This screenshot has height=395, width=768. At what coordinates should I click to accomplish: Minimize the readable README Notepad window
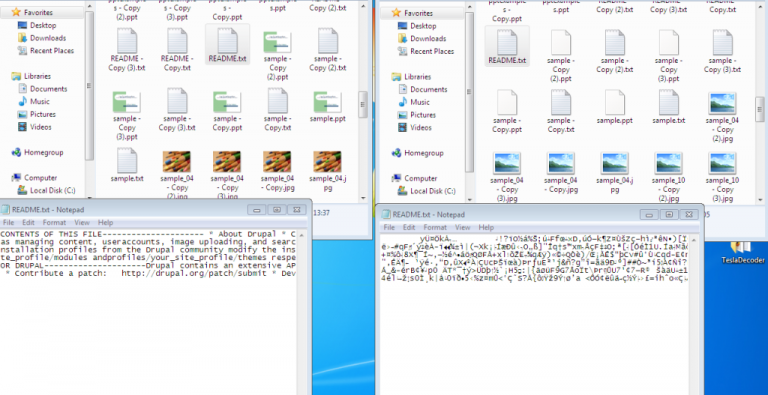[x=257, y=209]
